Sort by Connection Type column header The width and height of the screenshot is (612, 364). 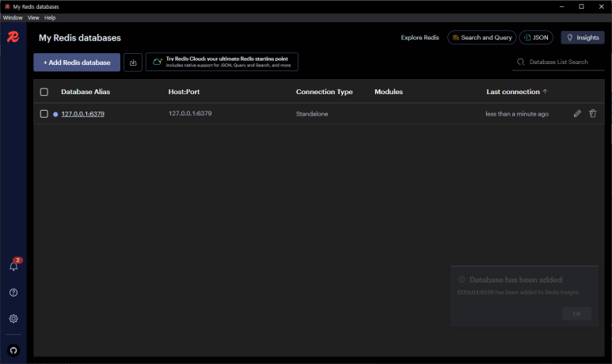325,92
